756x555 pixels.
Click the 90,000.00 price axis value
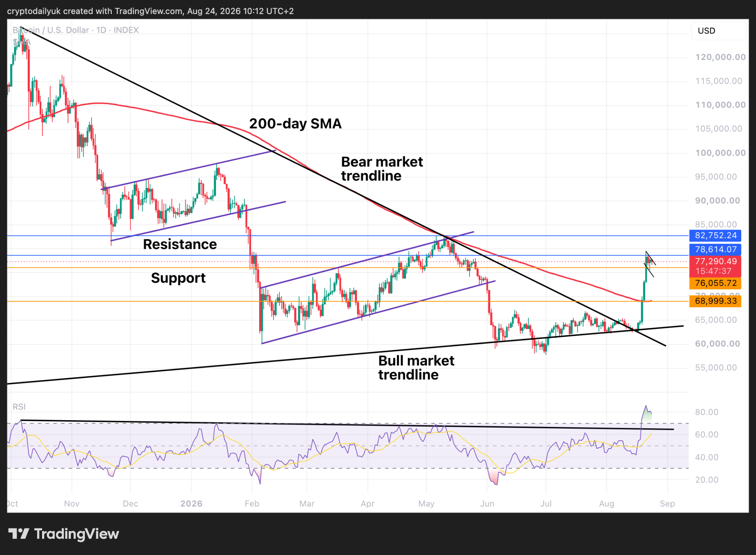tap(718, 201)
